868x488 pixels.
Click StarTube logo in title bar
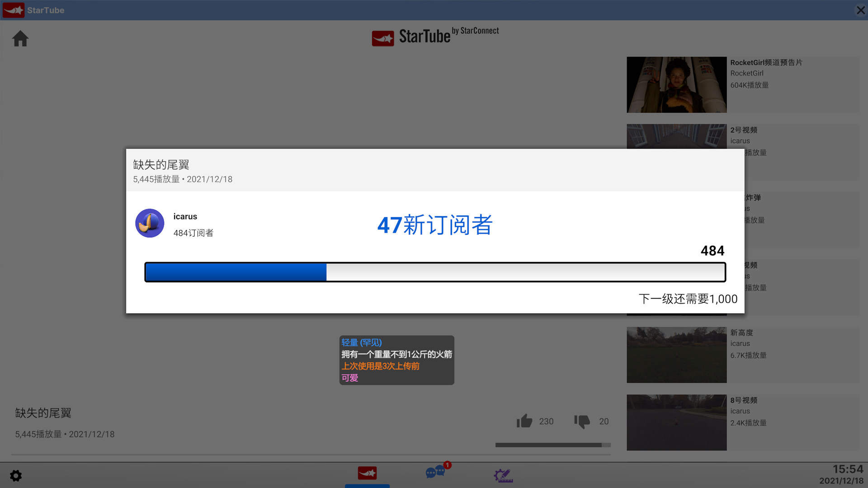click(x=14, y=10)
